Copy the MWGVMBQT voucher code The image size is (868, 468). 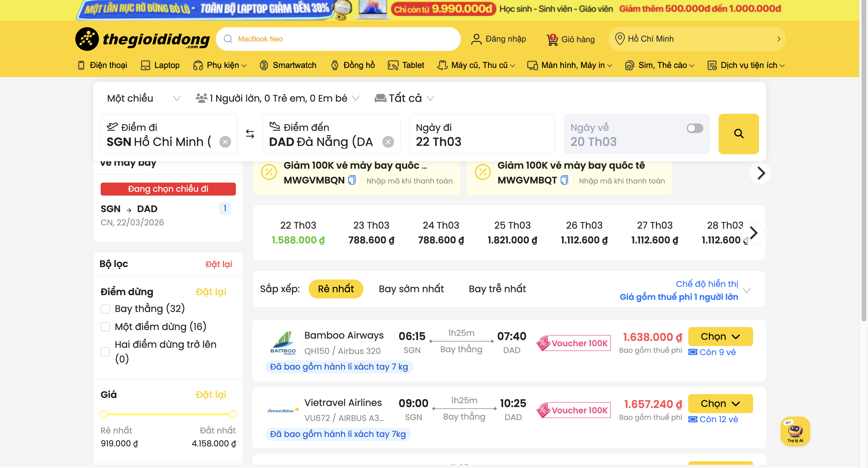(564, 180)
